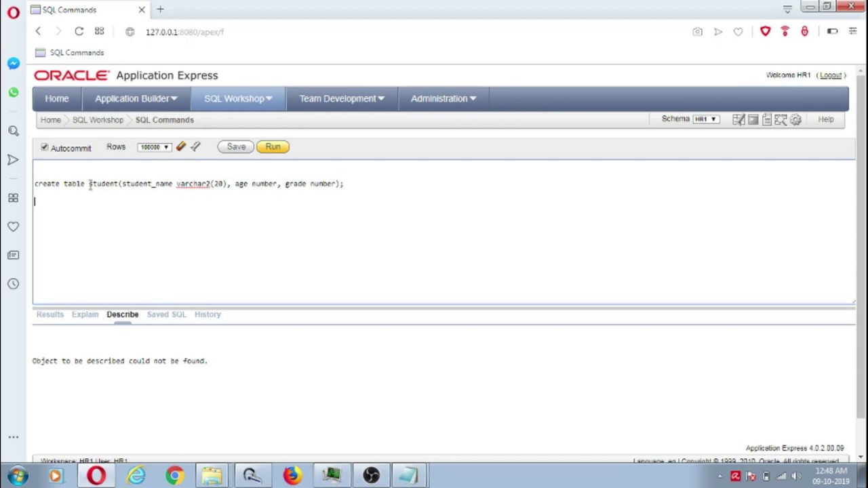This screenshot has width=868, height=488.
Task: Open battery saver icon
Action: [x=832, y=31]
